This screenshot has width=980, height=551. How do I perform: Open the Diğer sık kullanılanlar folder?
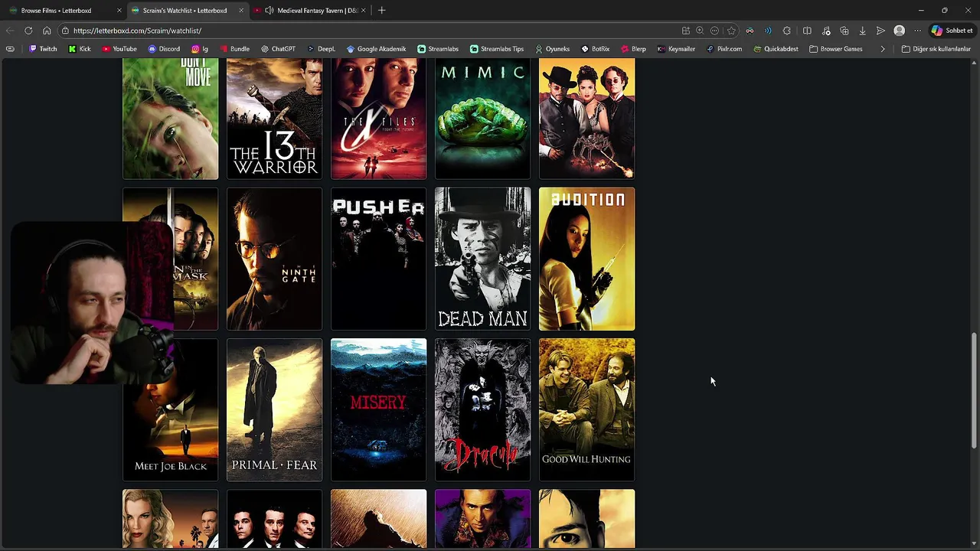(936, 49)
